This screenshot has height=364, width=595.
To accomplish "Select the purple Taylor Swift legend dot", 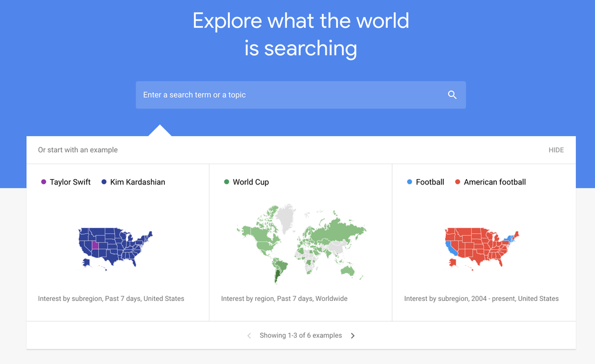I will (x=42, y=182).
